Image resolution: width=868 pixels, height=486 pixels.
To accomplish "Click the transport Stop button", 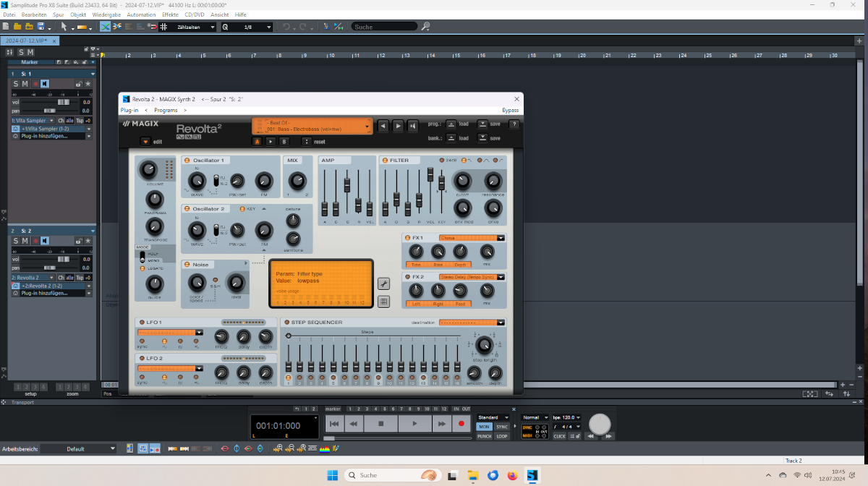I will pyautogui.click(x=381, y=424).
